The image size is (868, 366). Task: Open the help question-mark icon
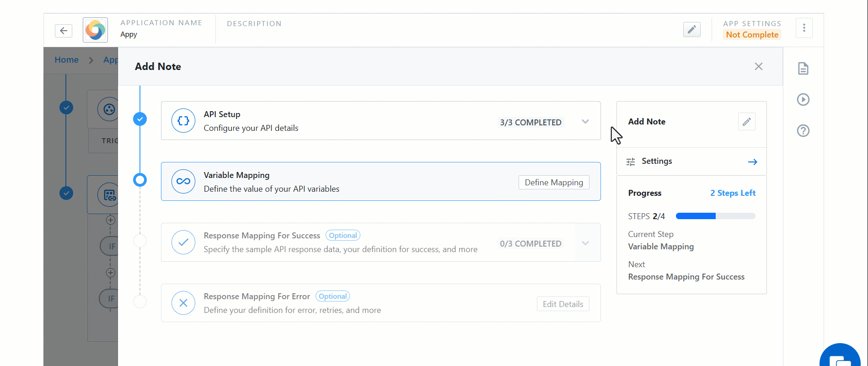coord(803,131)
